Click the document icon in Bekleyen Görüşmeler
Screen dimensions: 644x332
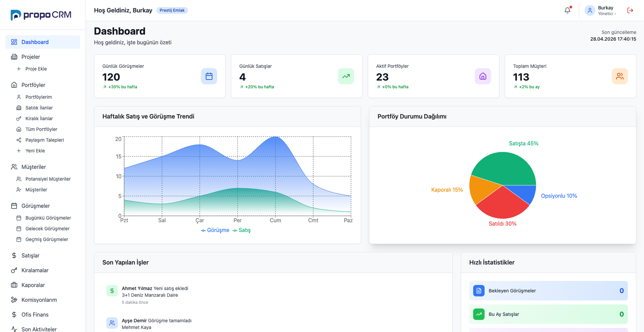coord(479,291)
